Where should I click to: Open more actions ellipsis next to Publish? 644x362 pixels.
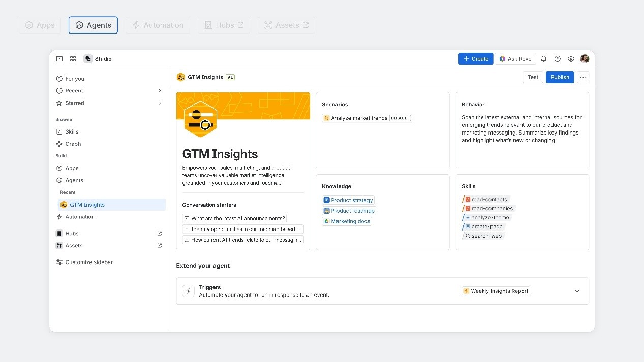[x=583, y=77]
